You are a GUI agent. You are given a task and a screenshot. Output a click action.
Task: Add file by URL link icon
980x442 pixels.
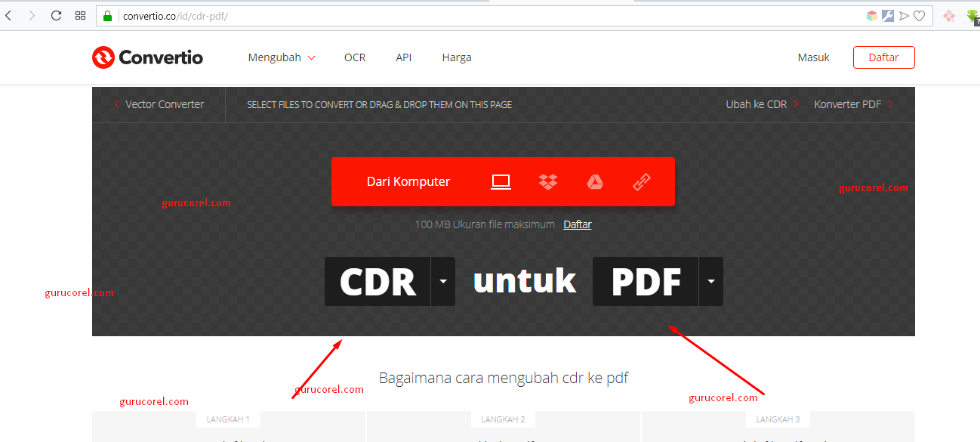[x=642, y=181]
